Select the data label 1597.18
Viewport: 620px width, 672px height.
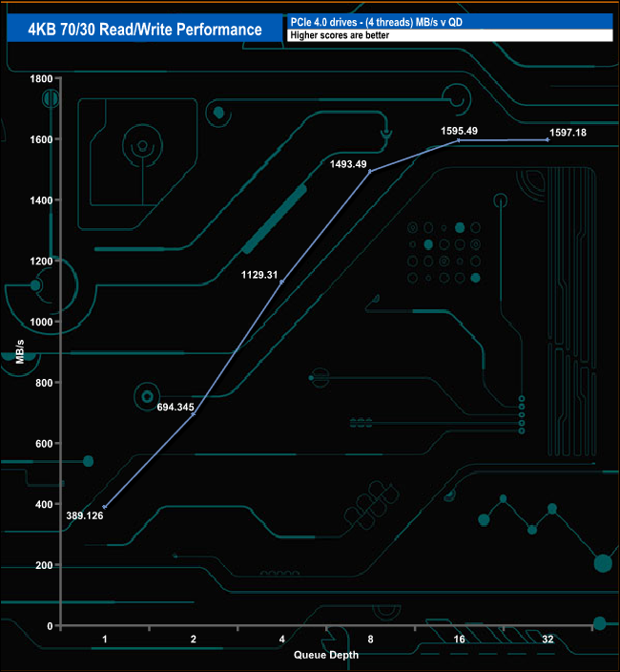click(x=568, y=133)
